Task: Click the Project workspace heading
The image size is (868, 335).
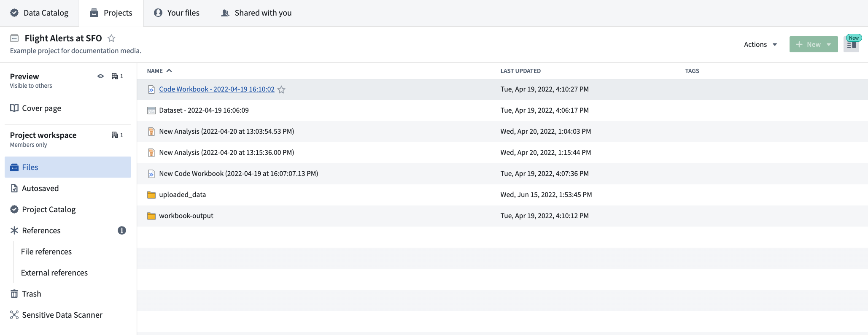Action: [43, 135]
